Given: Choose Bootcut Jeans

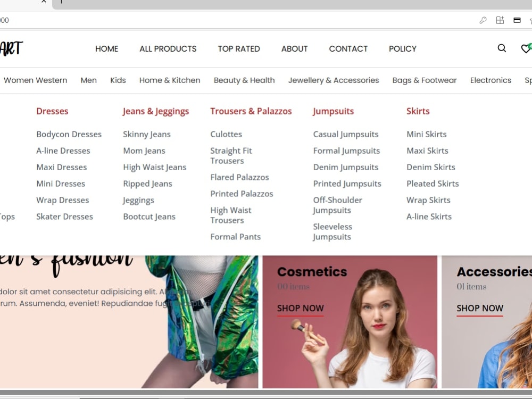Looking at the screenshot, I should point(149,217).
